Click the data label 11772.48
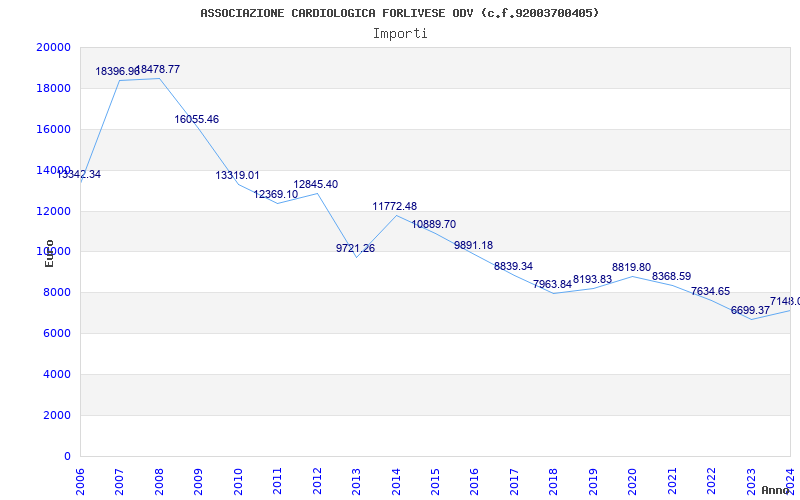The width and height of the screenshot is (800, 500). coord(394,207)
